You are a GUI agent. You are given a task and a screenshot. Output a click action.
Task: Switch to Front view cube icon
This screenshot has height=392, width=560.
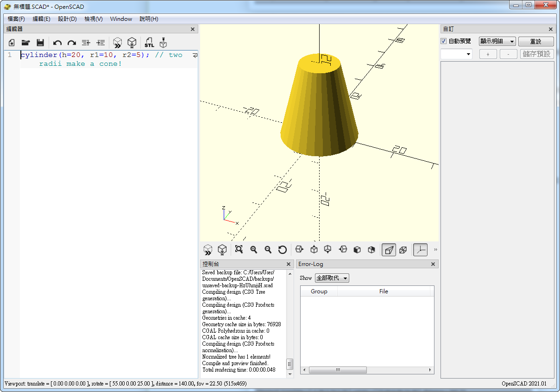click(x=357, y=249)
